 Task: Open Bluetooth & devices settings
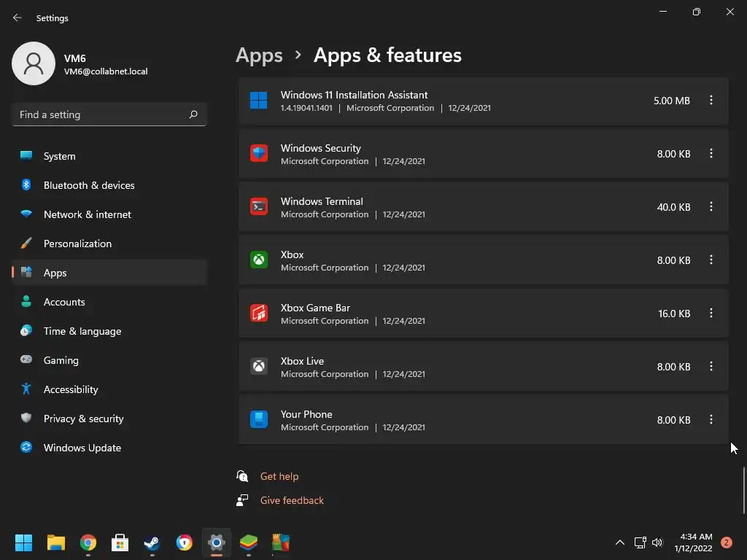click(109, 185)
